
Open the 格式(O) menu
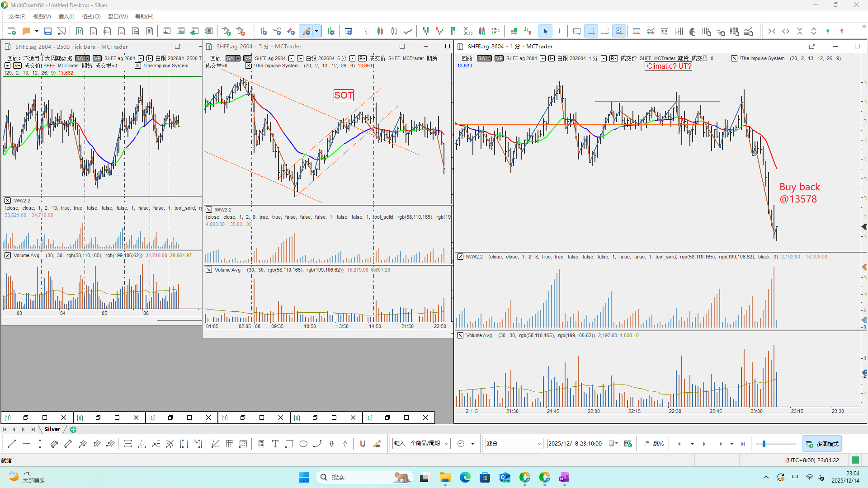91,17
